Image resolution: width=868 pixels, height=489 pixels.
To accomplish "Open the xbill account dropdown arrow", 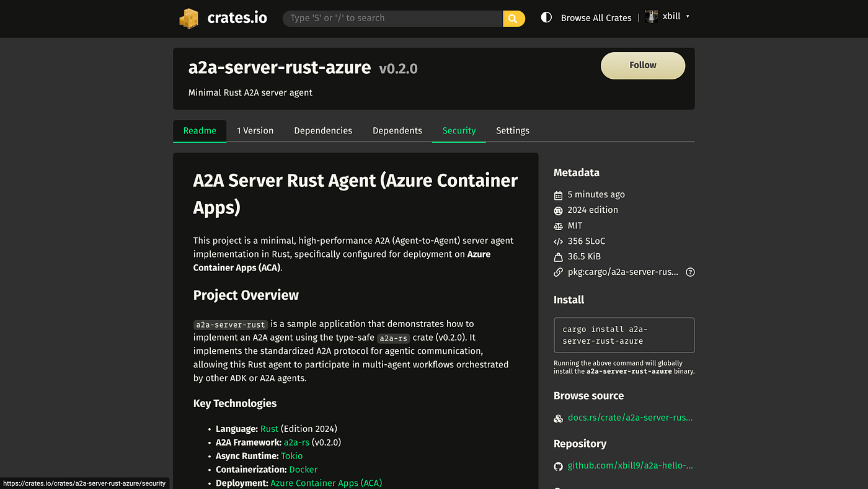I will click(688, 17).
